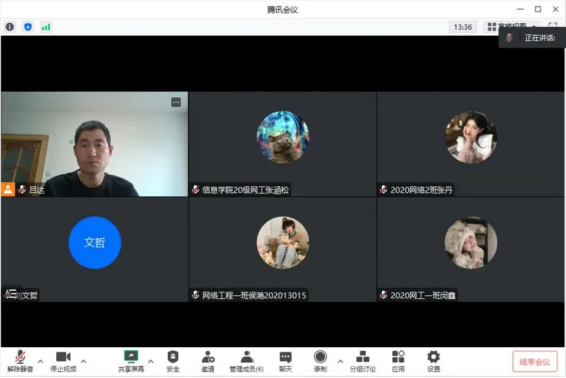Image resolution: width=566 pixels, height=378 pixels.
Task: Open the 邀请 invite icon
Action: coord(208,361)
